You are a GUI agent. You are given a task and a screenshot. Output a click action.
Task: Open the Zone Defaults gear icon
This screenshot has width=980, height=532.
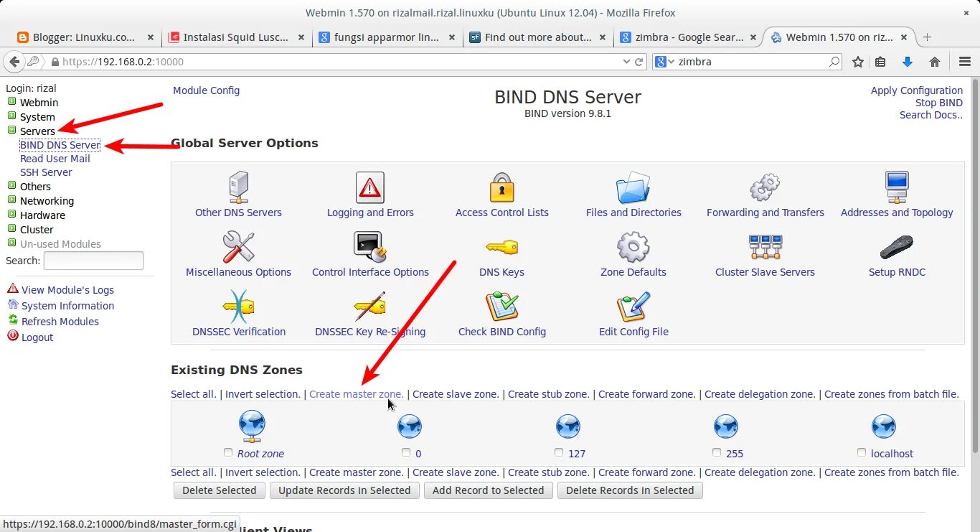pyautogui.click(x=633, y=247)
